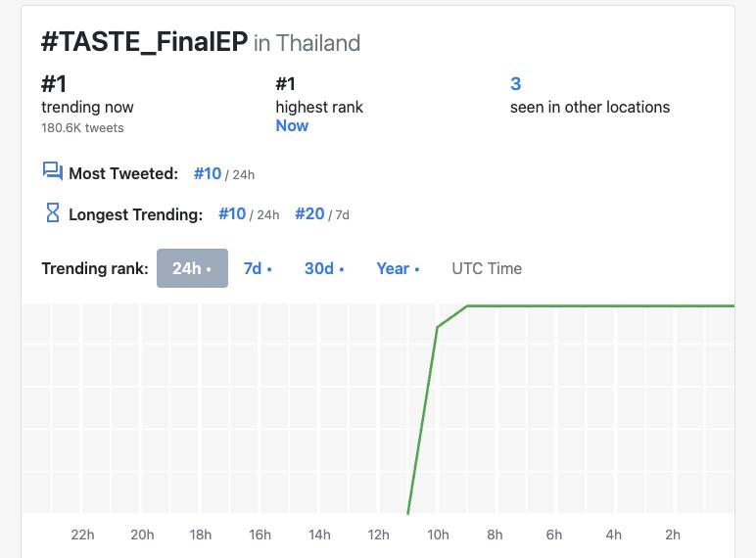Click the Most Tweeted speech bubbles icon
The width and height of the screenshot is (756, 558).
pos(53,172)
